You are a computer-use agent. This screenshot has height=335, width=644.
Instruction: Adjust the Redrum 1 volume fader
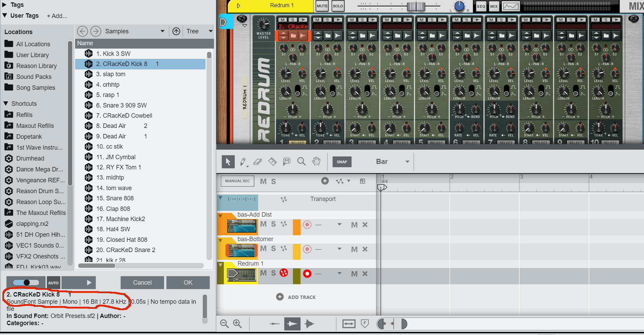(416, 6)
